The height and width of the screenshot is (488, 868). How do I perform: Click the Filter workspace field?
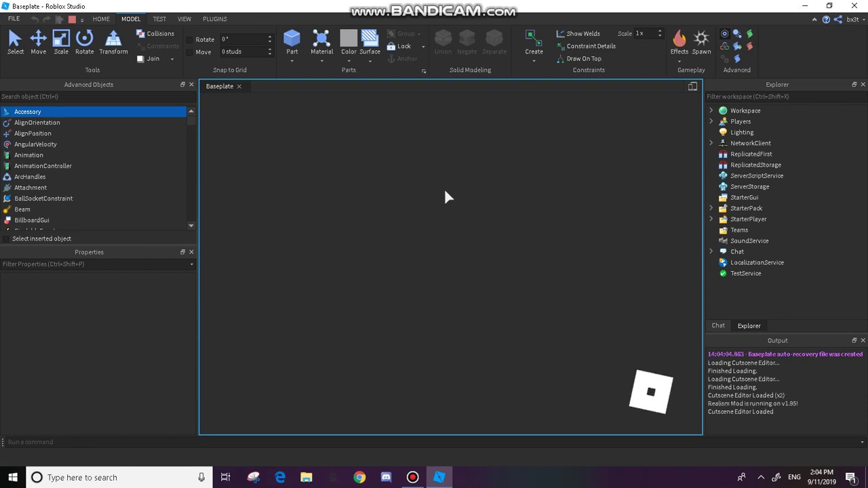coord(786,96)
